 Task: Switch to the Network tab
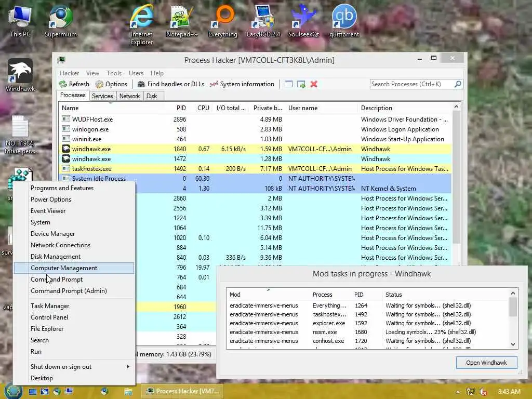(x=129, y=96)
